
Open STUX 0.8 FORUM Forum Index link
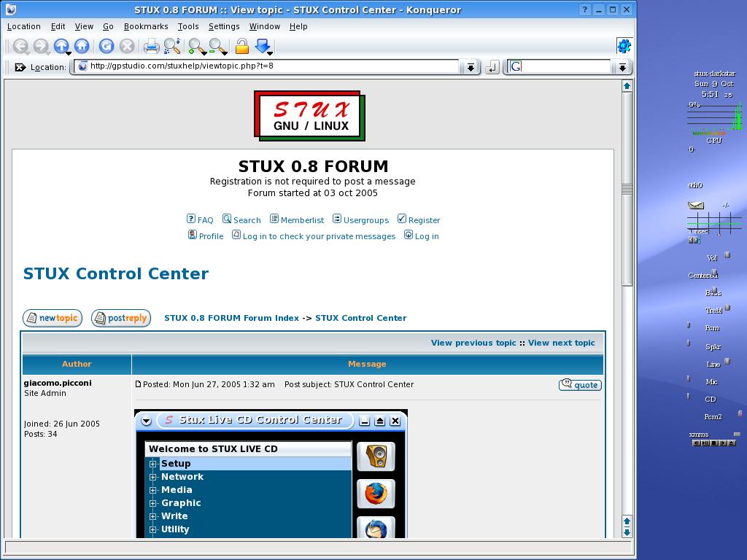[231, 318]
